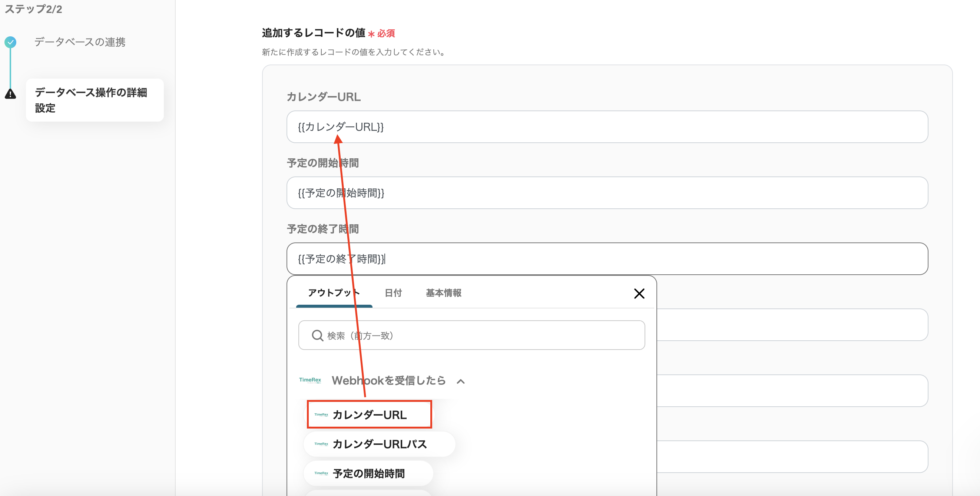The image size is (980, 496).
Task: Click TimeRex icon on 予定の開始時間 item
Action: 321,473
